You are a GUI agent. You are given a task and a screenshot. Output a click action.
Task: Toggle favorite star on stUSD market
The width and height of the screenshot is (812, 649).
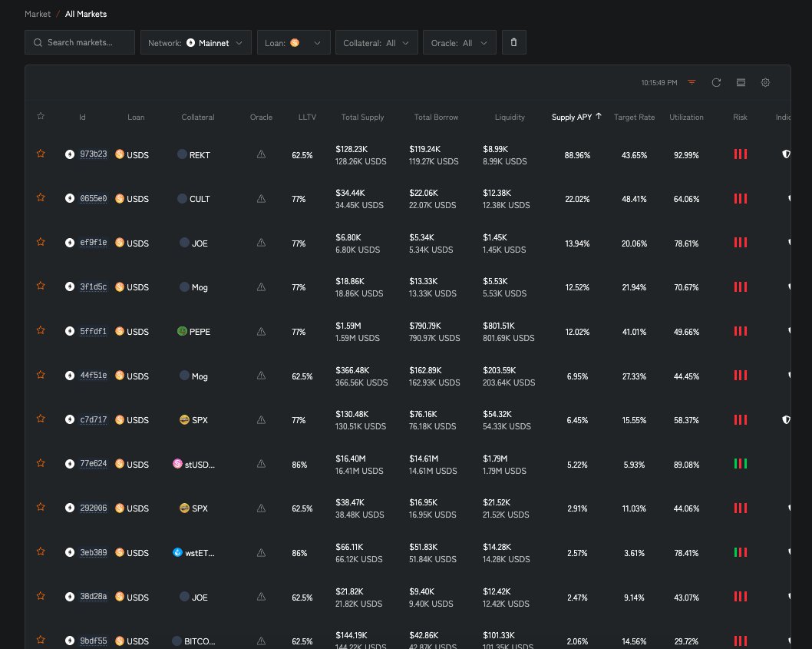click(41, 464)
